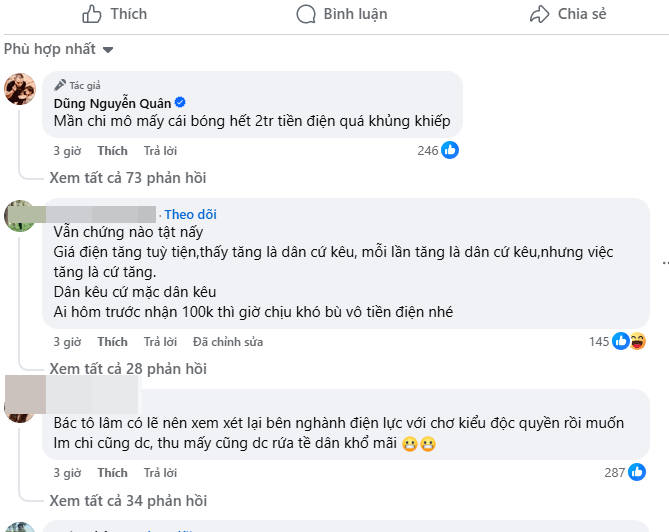Click the Chia sẻ share arrow icon
This screenshot has width=669, height=532.
click(540, 14)
